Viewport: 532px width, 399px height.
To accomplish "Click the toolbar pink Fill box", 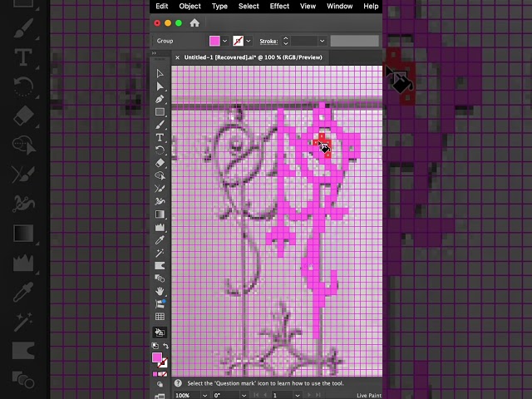I will [x=157, y=357].
